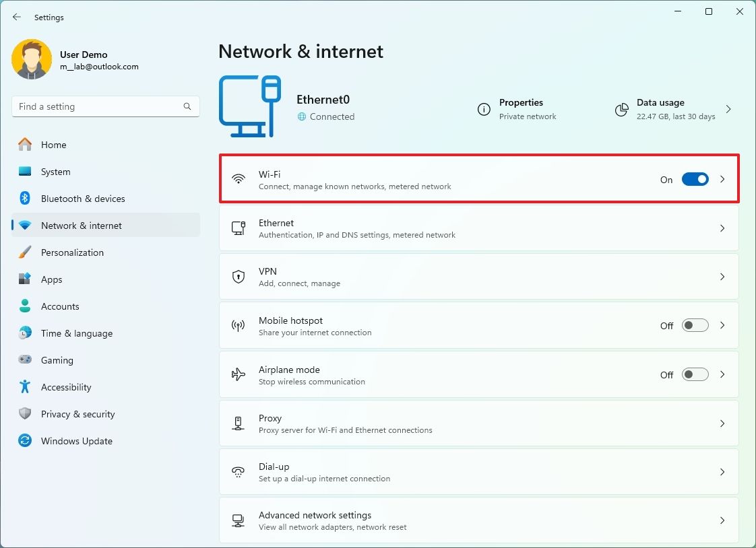This screenshot has width=756, height=548.
Task: Open the Windows Update section
Action: 76,441
